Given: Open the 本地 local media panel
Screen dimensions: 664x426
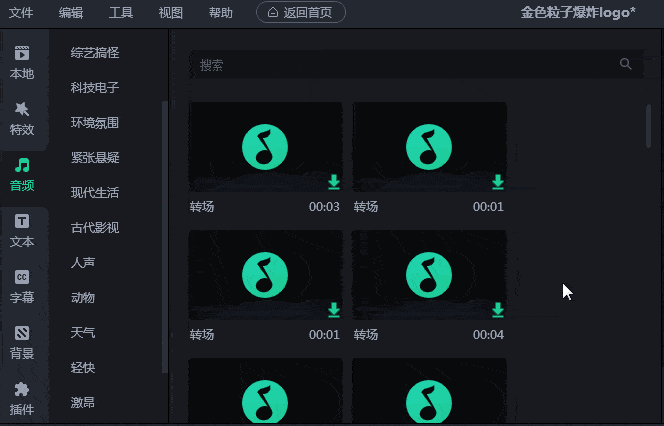Looking at the screenshot, I should [x=22, y=63].
